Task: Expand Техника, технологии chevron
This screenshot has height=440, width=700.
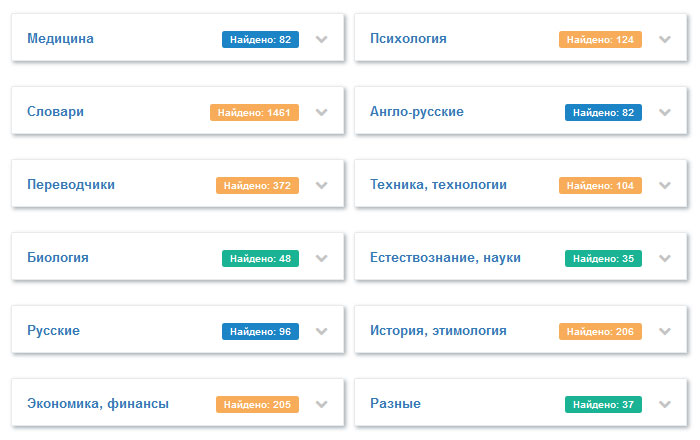Action: click(664, 185)
